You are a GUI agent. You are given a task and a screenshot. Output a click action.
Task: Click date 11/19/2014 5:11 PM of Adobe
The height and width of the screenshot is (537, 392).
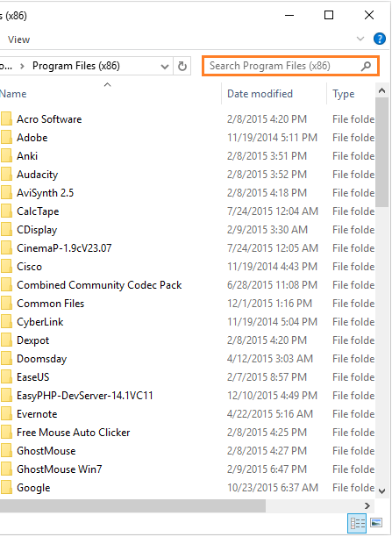pos(272,138)
